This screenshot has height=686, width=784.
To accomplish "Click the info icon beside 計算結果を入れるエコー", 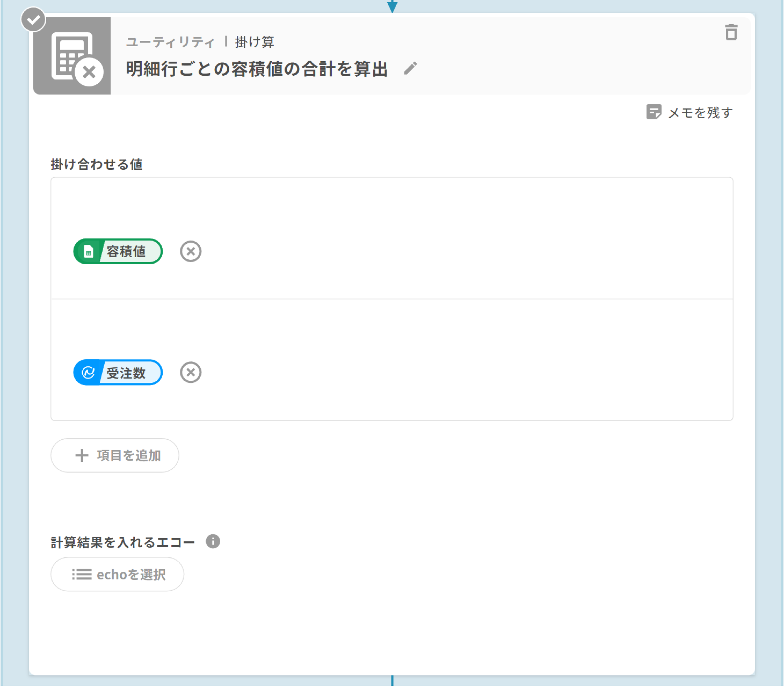I will point(213,541).
